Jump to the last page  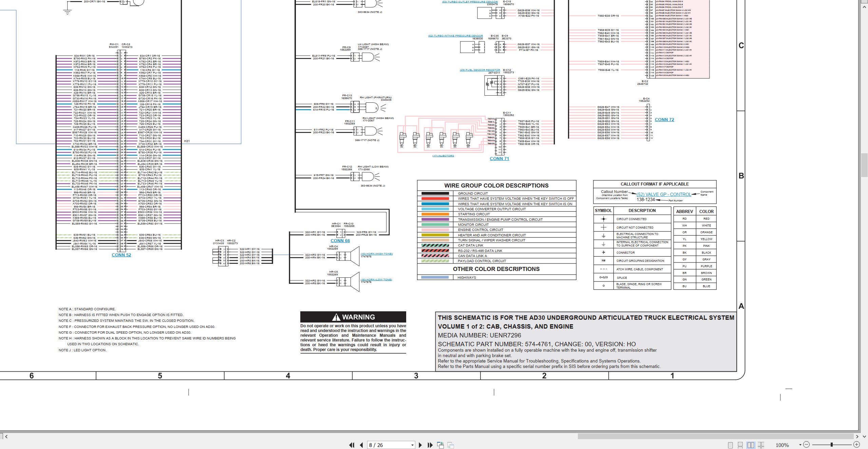point(430,445)
